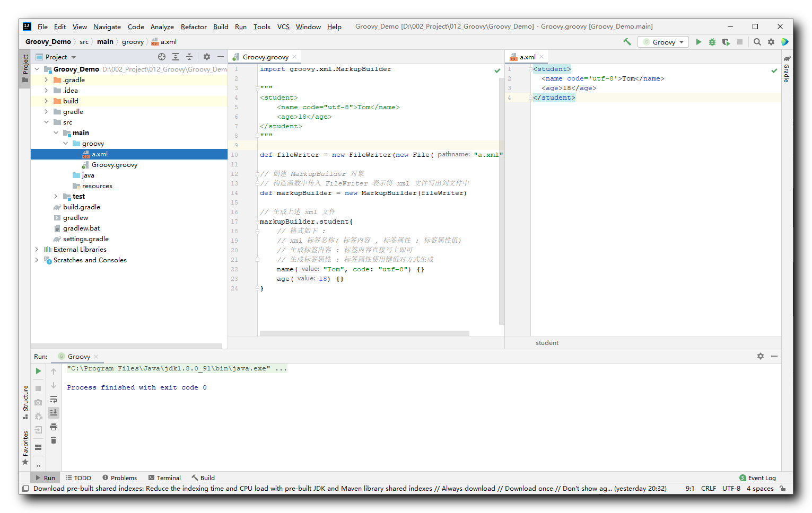Toggle read-only lock icon in status bar
Viewport: 812px width, 513px height.
(783, 489)
